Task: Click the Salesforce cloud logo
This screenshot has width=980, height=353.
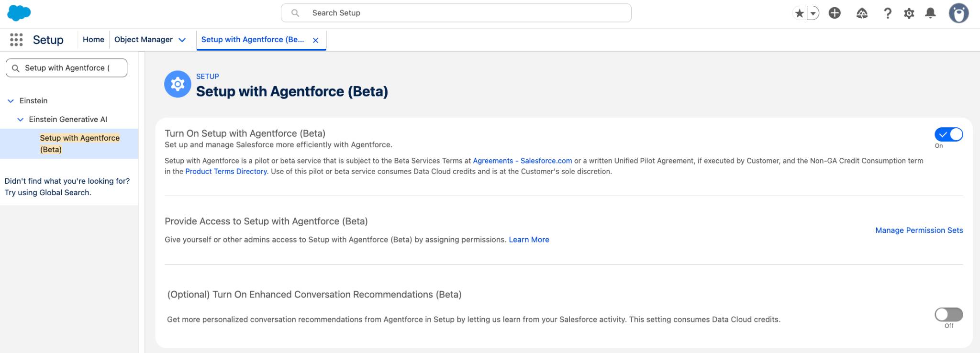Action: click(19, 13)
